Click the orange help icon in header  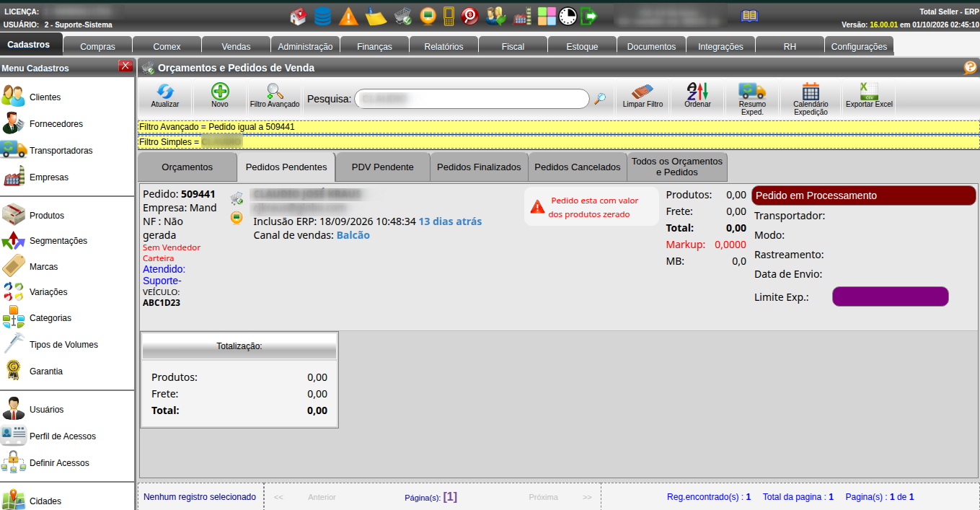(971, 68)
